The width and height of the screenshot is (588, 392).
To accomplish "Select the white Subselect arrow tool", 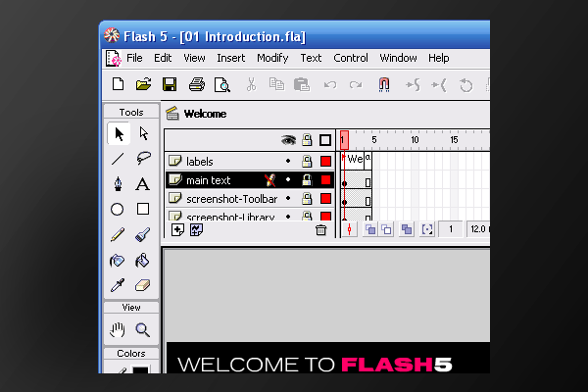I will (144, 134).
